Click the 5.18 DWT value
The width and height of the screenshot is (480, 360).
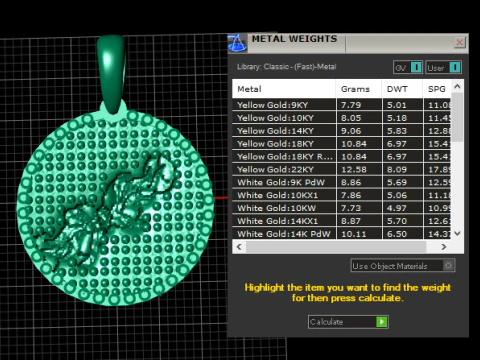[x=397, y=118]
